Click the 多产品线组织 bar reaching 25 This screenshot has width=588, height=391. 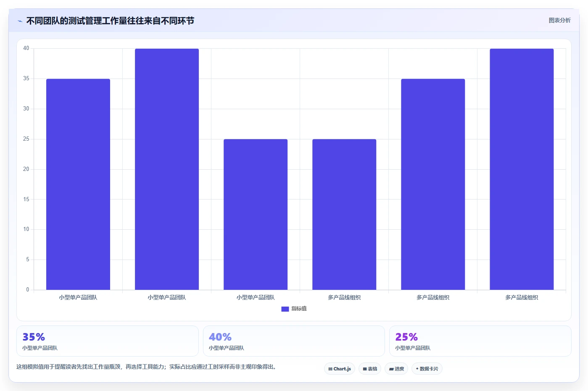344,215
